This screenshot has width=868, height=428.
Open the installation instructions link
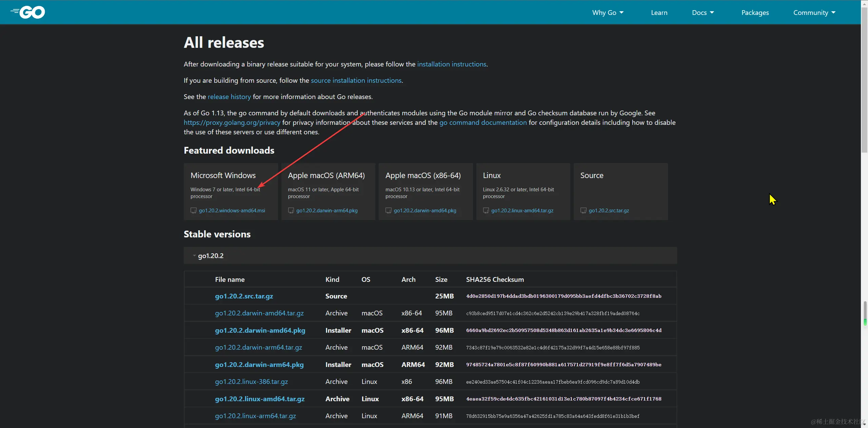(451, 64)
